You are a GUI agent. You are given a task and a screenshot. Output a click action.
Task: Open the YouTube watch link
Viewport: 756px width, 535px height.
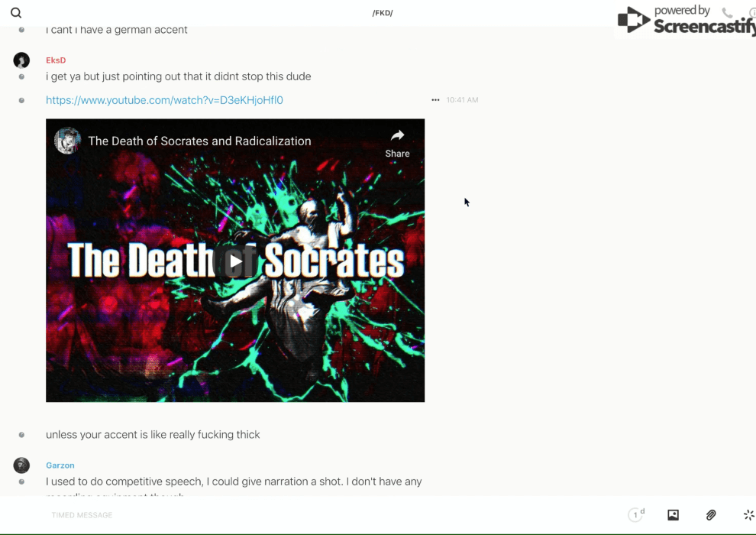(x=164, y=100)
